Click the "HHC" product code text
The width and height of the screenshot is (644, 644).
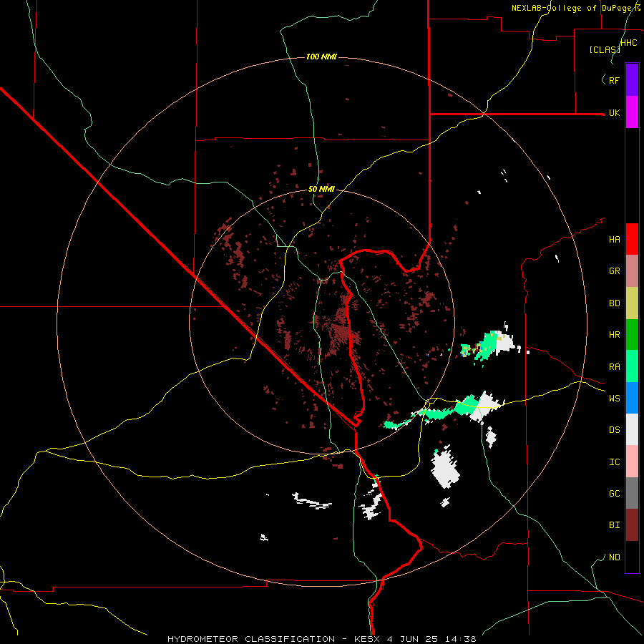pyautogui.click(x=629, y=43)
